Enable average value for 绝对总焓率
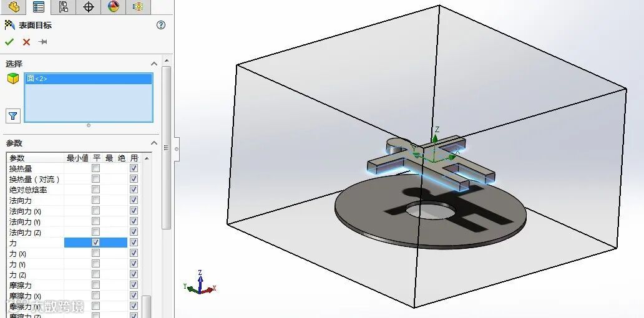 click(x=95, y=189)
